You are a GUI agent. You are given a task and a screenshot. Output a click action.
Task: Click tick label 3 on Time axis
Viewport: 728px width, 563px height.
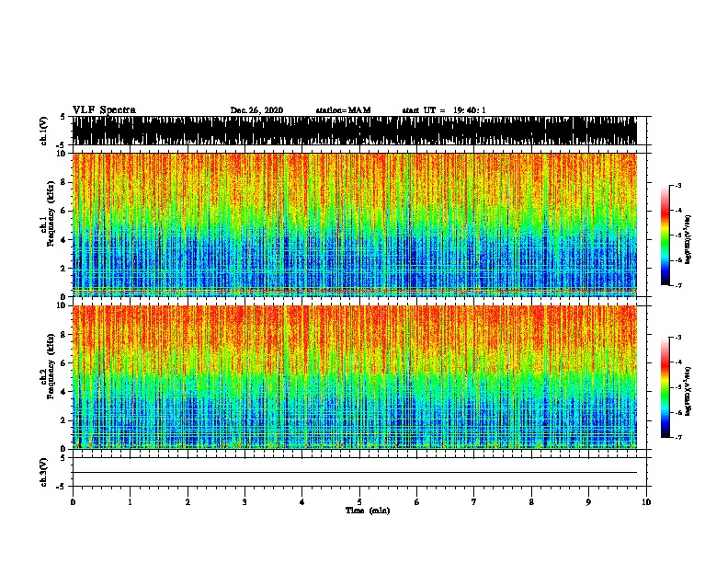(x=245, y=502)
